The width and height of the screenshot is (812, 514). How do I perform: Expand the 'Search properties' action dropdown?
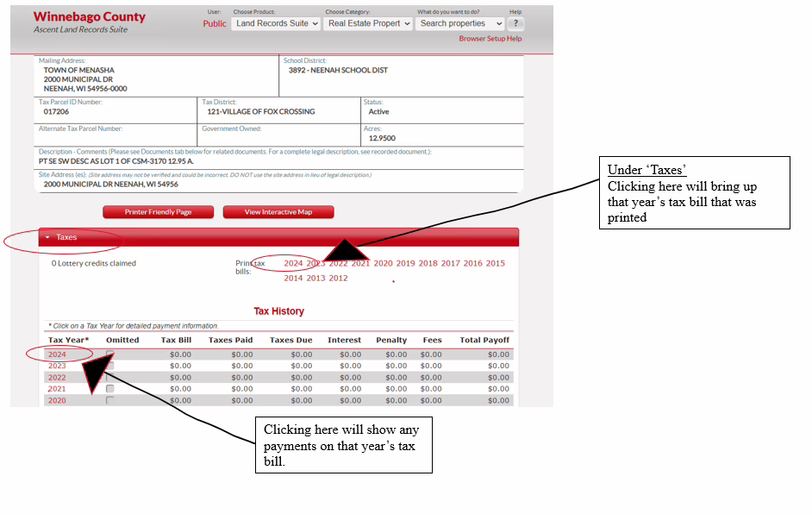(x=461, y=23)
